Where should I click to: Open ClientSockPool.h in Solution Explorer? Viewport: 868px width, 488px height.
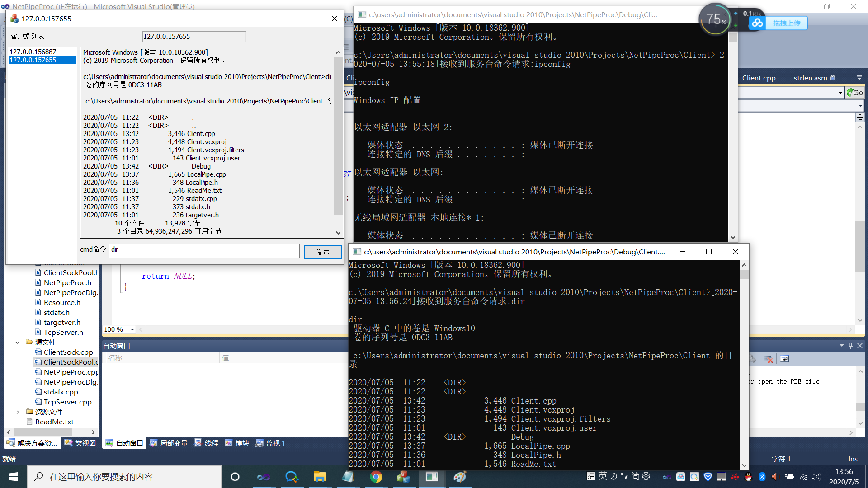[x=71, y=272]
